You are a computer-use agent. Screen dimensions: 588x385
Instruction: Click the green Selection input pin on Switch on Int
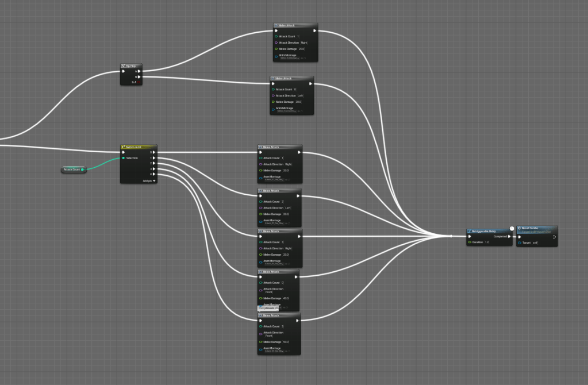[123, 158]
